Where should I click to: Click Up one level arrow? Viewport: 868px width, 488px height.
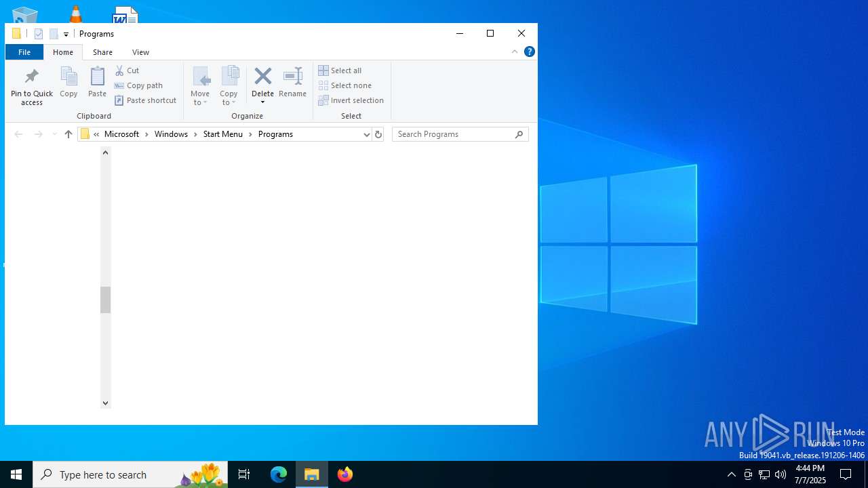pyautogui.click(x=68, y=134)
